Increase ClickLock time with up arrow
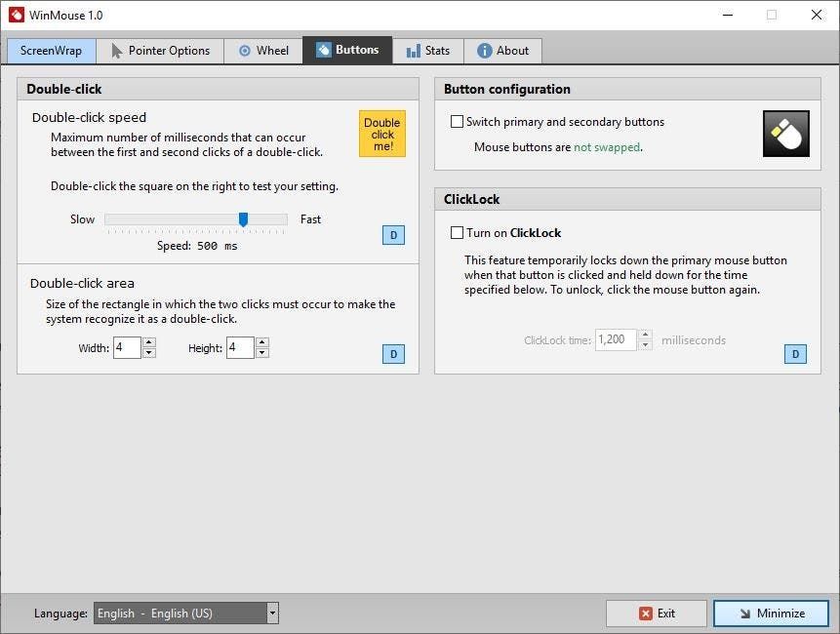The image size is (840, 634). click(x=646, y=335)
